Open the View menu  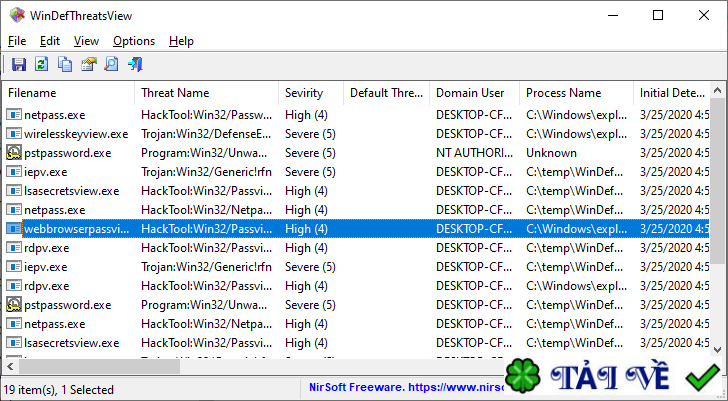(x=86, y=41)
